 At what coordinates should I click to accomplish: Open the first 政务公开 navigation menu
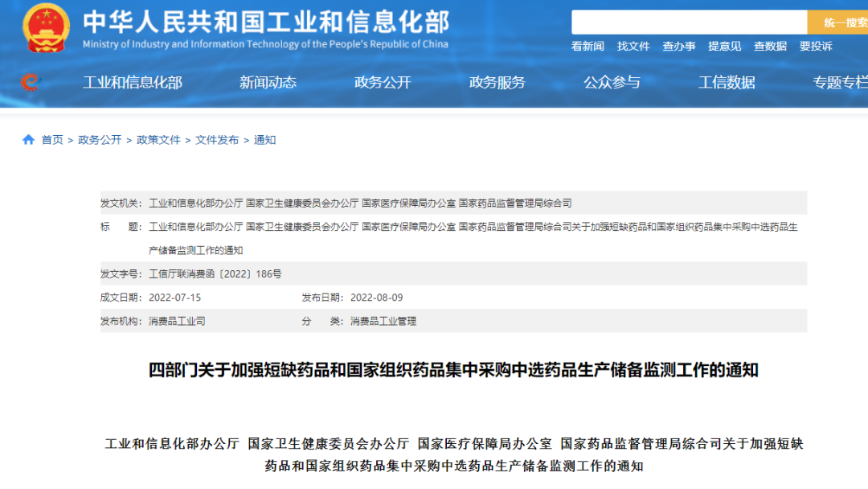pos(383,82)
